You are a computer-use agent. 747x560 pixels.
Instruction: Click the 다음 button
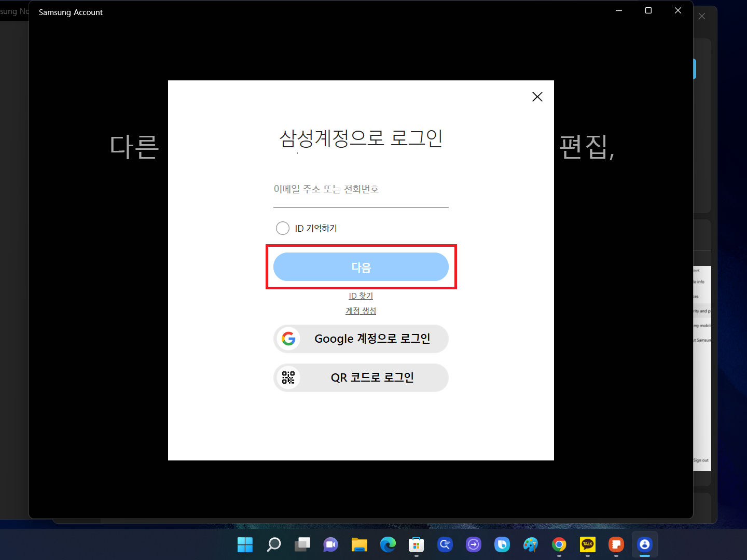361,267
